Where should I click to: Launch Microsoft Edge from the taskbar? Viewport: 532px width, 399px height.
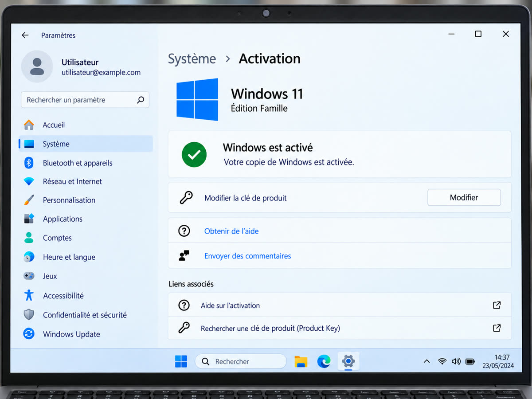point(324,361)
